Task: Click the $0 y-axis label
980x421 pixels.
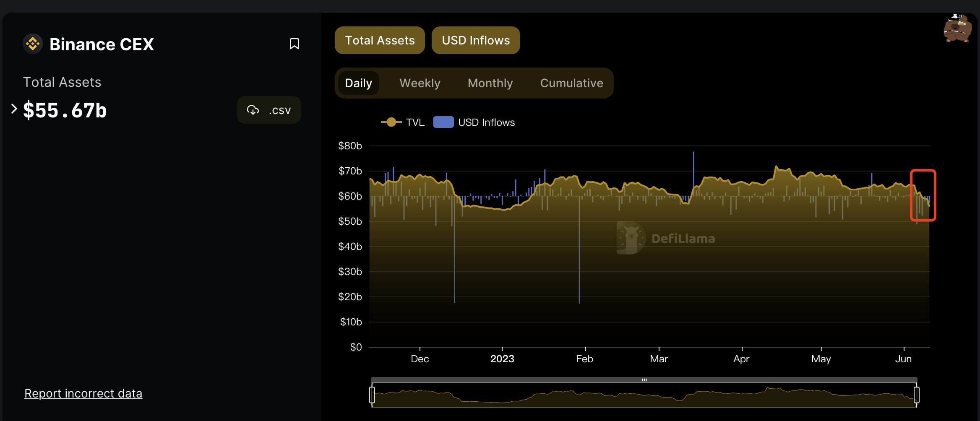Action: (356, 347)
